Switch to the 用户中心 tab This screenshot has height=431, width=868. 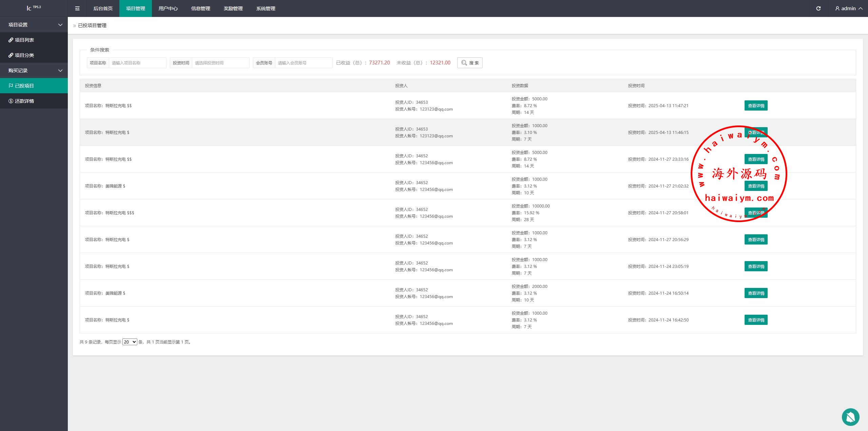click(x=168, y=8)
